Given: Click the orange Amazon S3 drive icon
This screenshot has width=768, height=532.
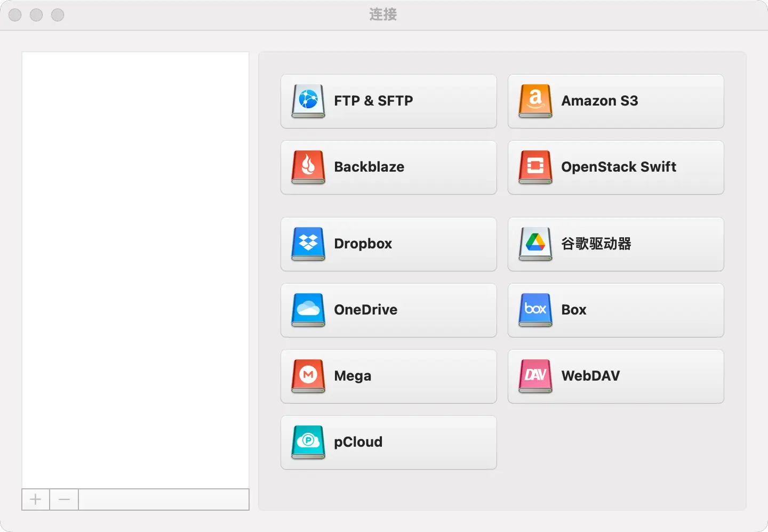Looking at the screenshot, I should click(535, 101).
